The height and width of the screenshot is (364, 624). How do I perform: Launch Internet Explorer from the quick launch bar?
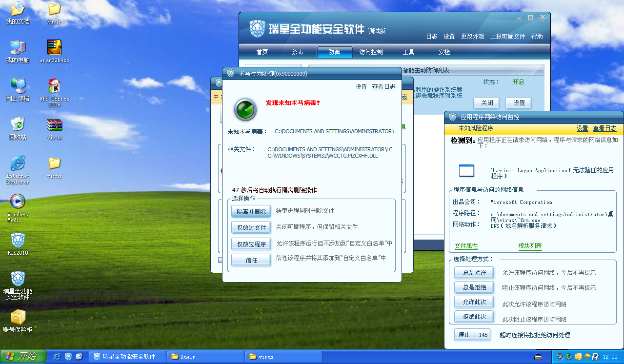click(x=57, y=357)
